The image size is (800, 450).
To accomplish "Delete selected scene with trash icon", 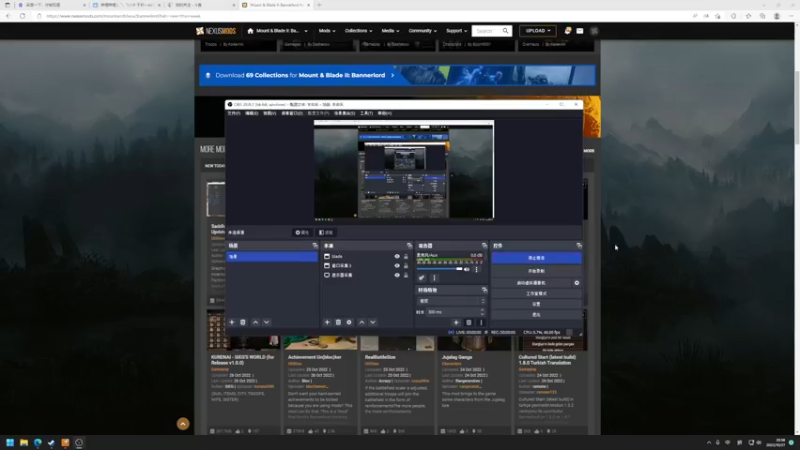I will (x=243, y=322).
